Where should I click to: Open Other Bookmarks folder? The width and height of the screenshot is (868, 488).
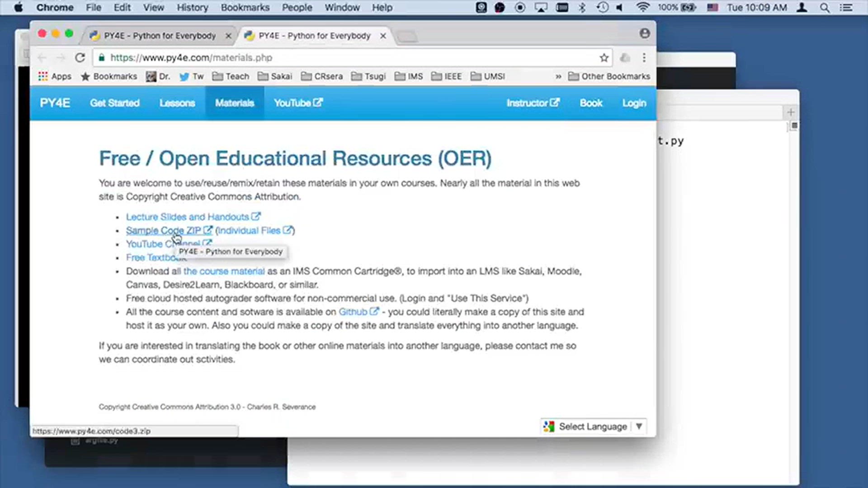[609, 76]
